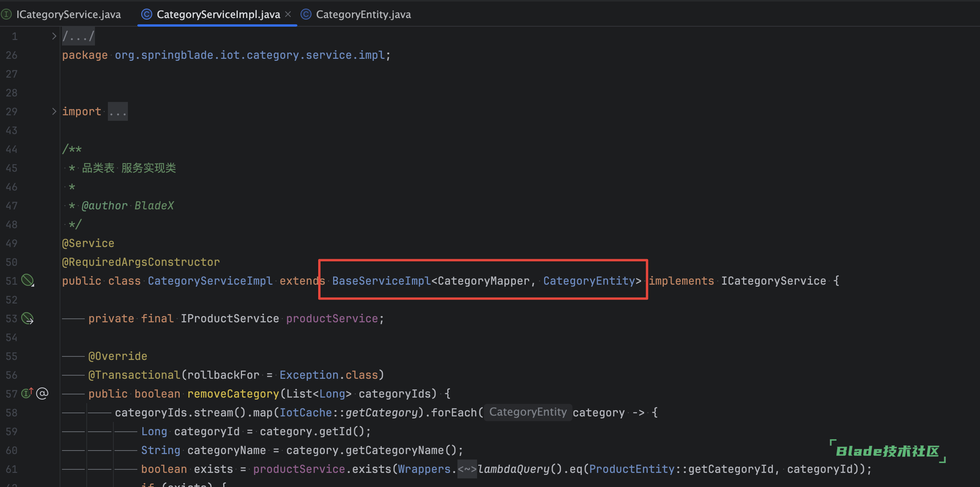Click the lambdaQuery method call

[514, 469]
